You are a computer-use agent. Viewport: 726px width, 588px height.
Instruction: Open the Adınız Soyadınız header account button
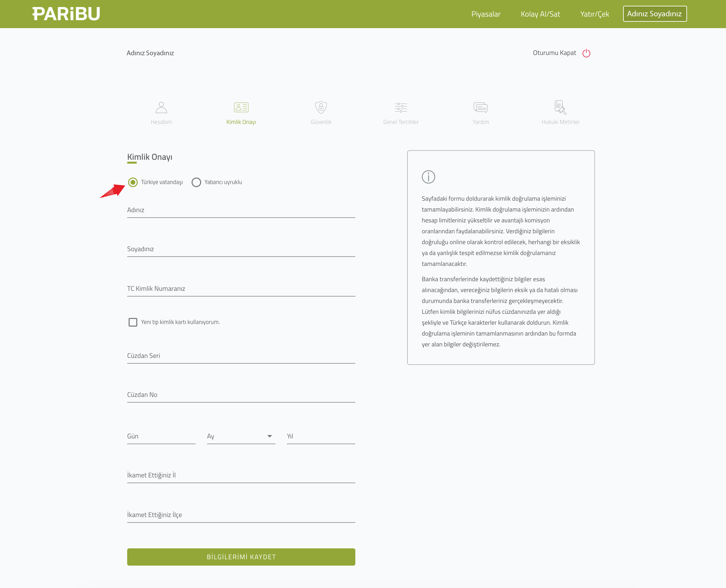pyautogui.click(x=654, y=14)
